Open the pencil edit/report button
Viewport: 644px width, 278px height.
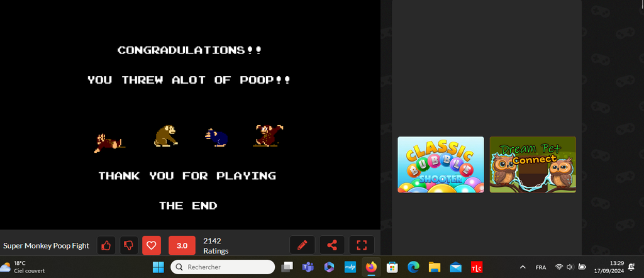[x=303, y=245]
